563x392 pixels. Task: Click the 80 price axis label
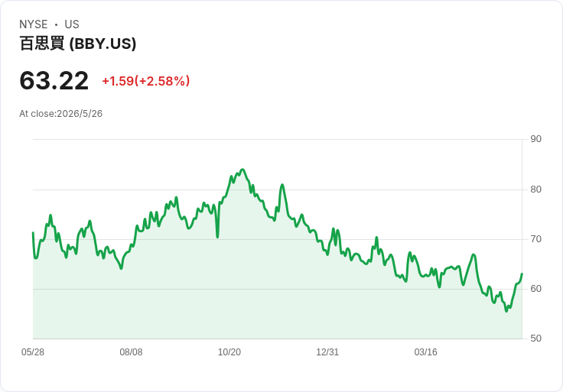click(x=536, y=189)
